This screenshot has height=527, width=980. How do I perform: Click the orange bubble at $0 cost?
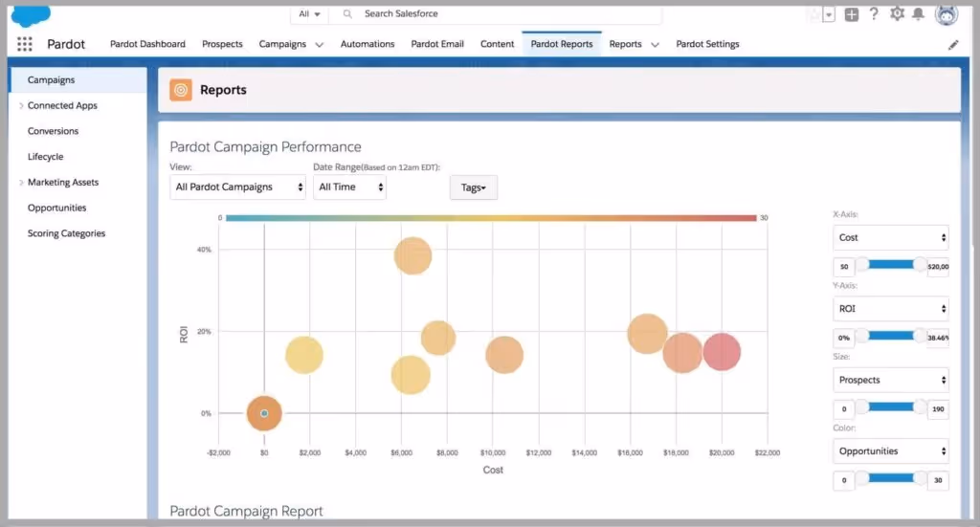[264, 413]
